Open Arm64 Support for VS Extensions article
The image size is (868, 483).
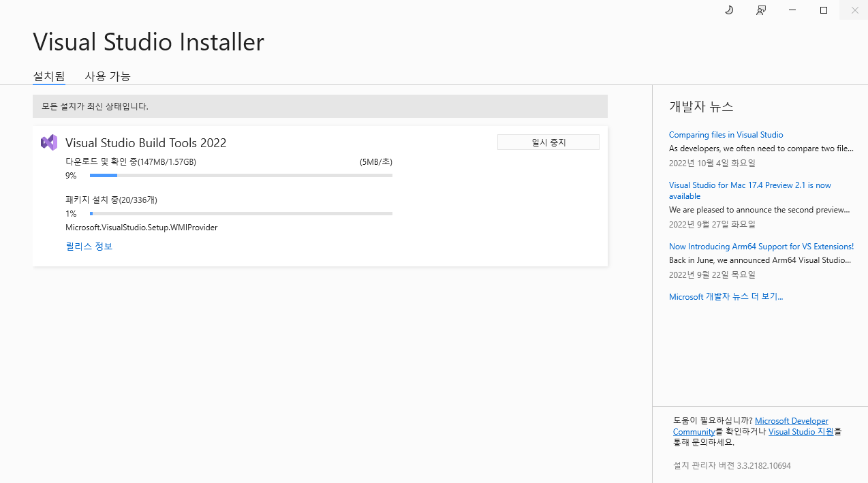pos(762,247)
